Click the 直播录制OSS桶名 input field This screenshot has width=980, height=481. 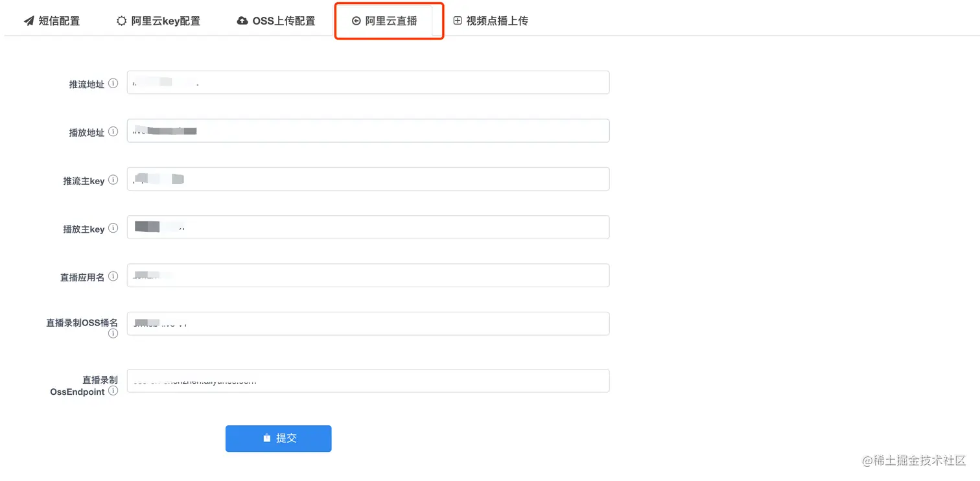point(368,323)
